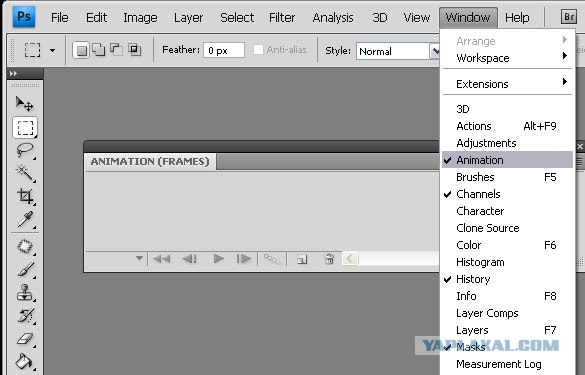Toggle History panel in Window menu
This screenshot has width=585, height=375.
click(507, 279)
